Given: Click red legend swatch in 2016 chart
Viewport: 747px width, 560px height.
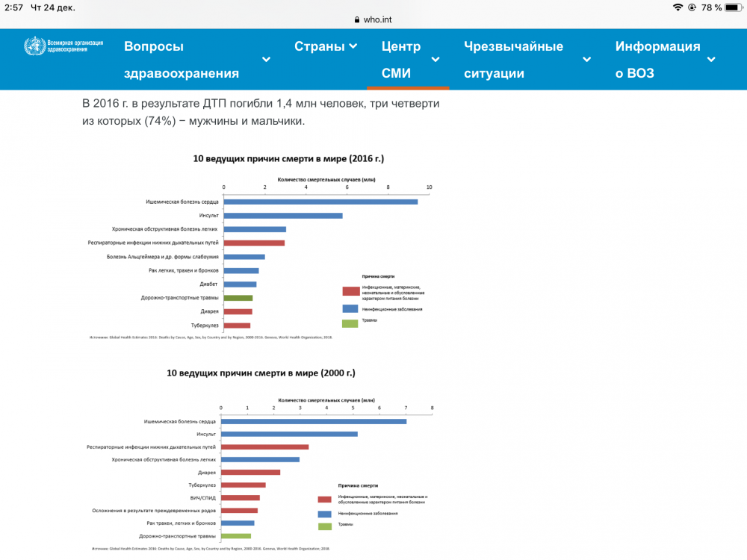Looking at the screenshot, I should (x=350, y=291).
